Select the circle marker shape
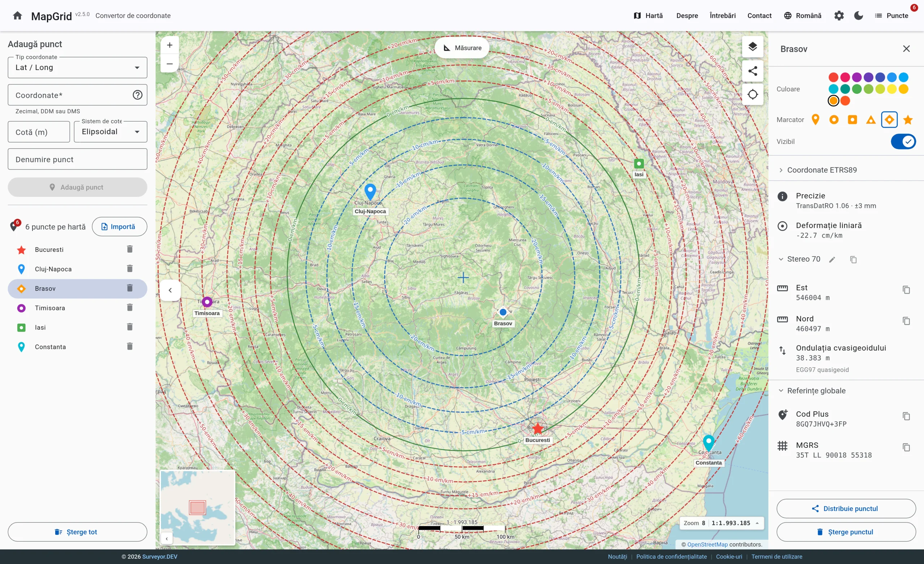Image resolution: width=924 pixels, height=564 pixels. pos(834,120)
